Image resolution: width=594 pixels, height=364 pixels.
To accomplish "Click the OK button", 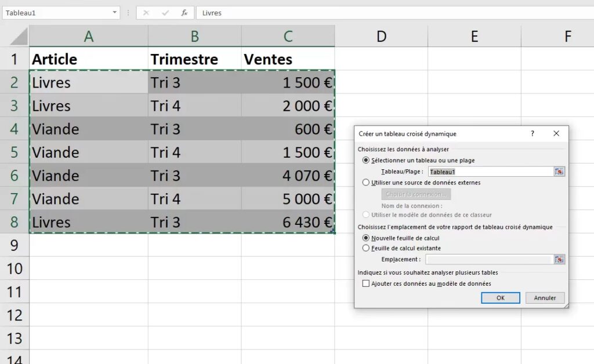I will (x=500, y=298).
